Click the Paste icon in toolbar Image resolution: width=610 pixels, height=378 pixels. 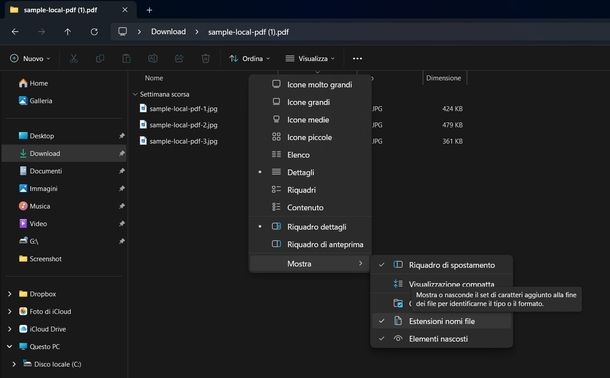click(126, 59)
